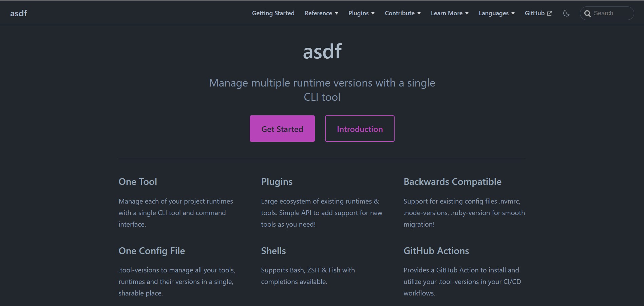The image size is (644, 306).
Task: Open the GitHub link in navbar
Action: point(538,13)
